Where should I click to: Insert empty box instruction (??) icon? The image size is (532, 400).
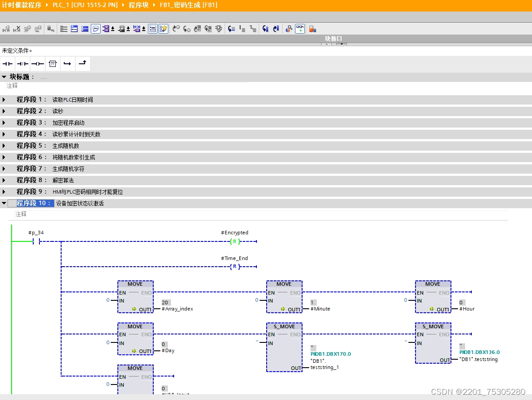[x=53, y=64]
